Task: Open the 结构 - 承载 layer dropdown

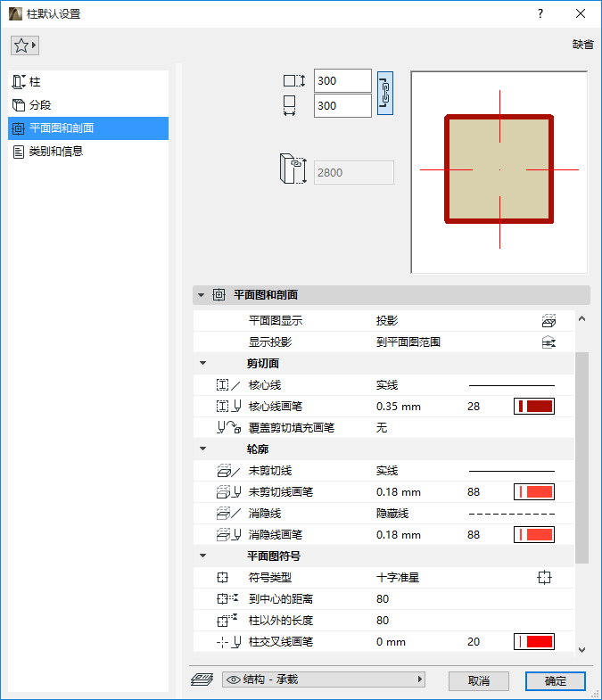Action: (324, 679)
